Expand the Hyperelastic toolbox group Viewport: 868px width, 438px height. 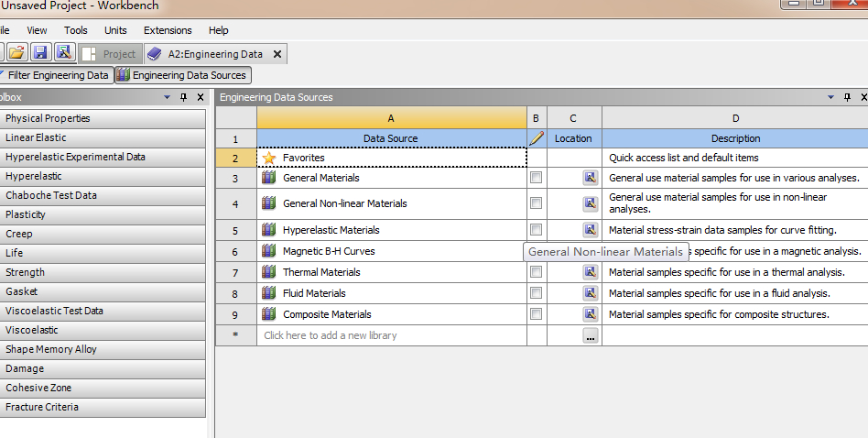103,176
